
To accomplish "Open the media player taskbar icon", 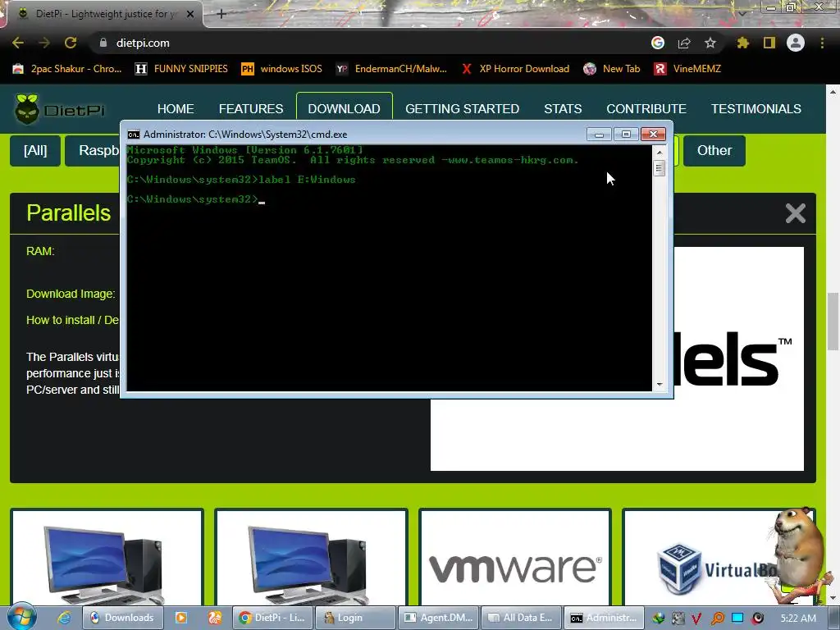I will 181,618.
